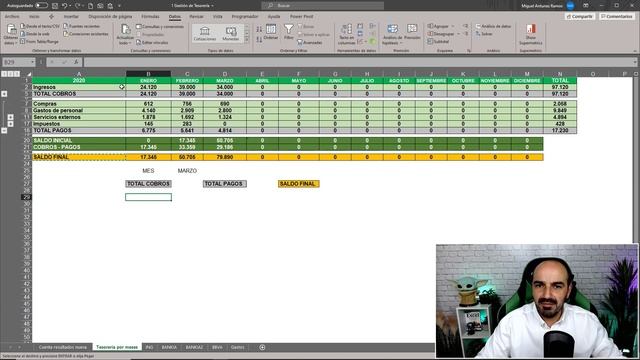Viewport: 640px width, 360px height.
Task: Redo the last undone action
Action: point(78,6)
